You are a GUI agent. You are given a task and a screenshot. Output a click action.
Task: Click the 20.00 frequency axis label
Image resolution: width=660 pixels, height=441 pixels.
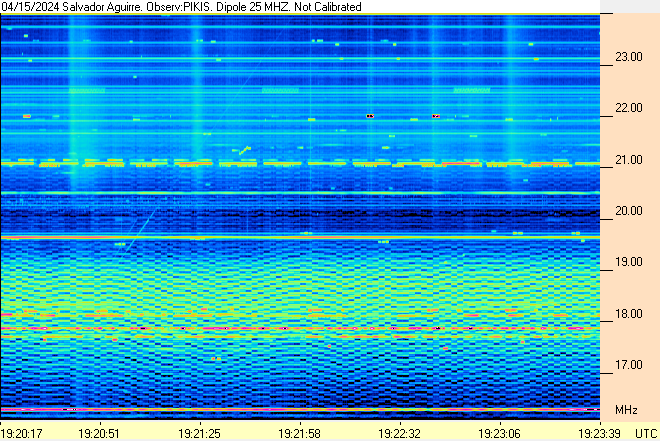click(x=629, y=211)
